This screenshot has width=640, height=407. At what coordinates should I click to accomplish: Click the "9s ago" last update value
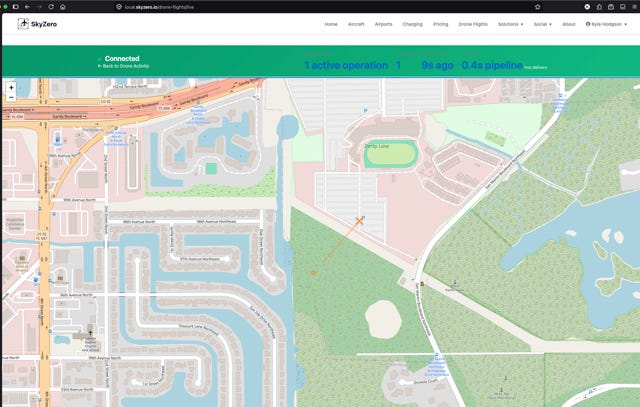coord(437,65)
